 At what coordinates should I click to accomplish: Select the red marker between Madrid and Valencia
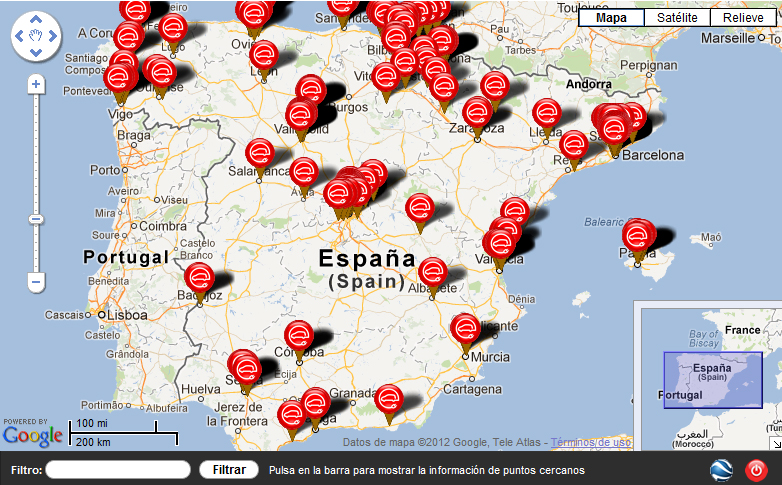tap(419, 209)
